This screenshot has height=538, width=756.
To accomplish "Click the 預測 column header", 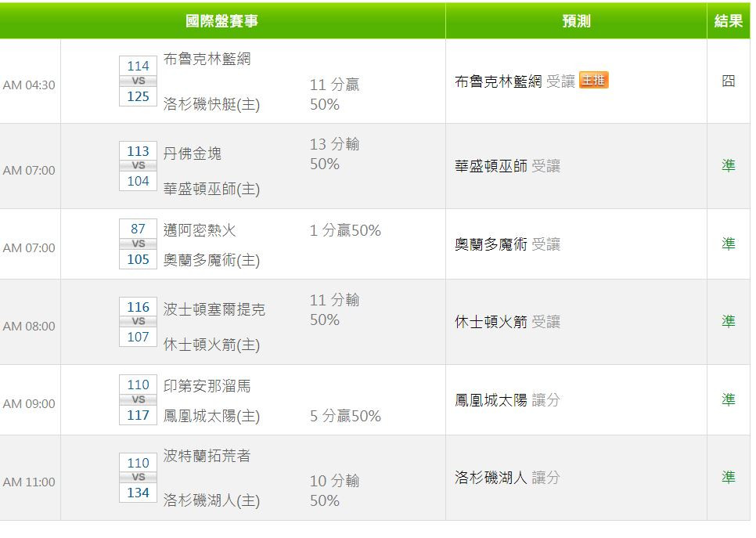I will (x=576, y=20).
